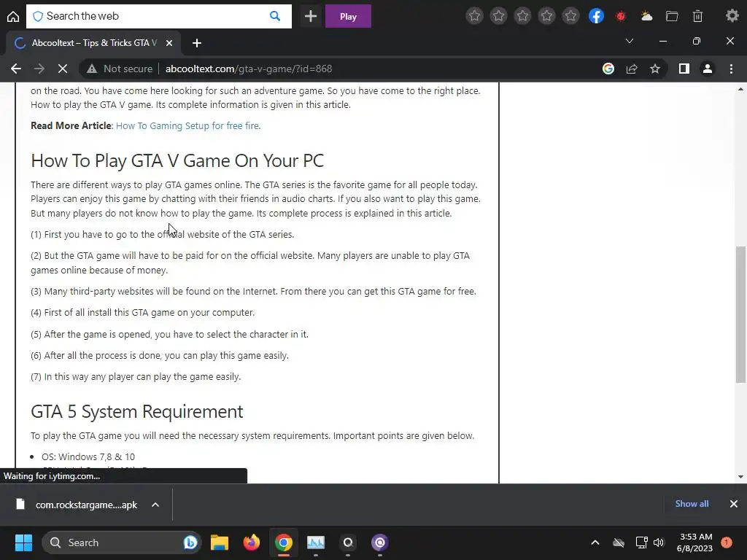Image resolution: width=747 pixels, height=560 pixels.
Task: Click Show all downloads
Action: click(692, 504)
